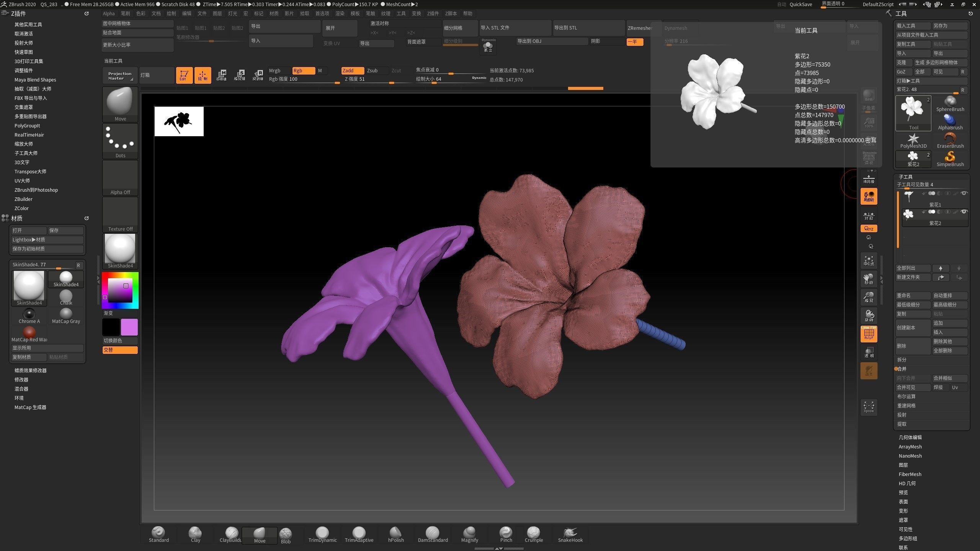Click the 中心点 frame button
Screen dimensions: 980x551
tap(869, 261)
